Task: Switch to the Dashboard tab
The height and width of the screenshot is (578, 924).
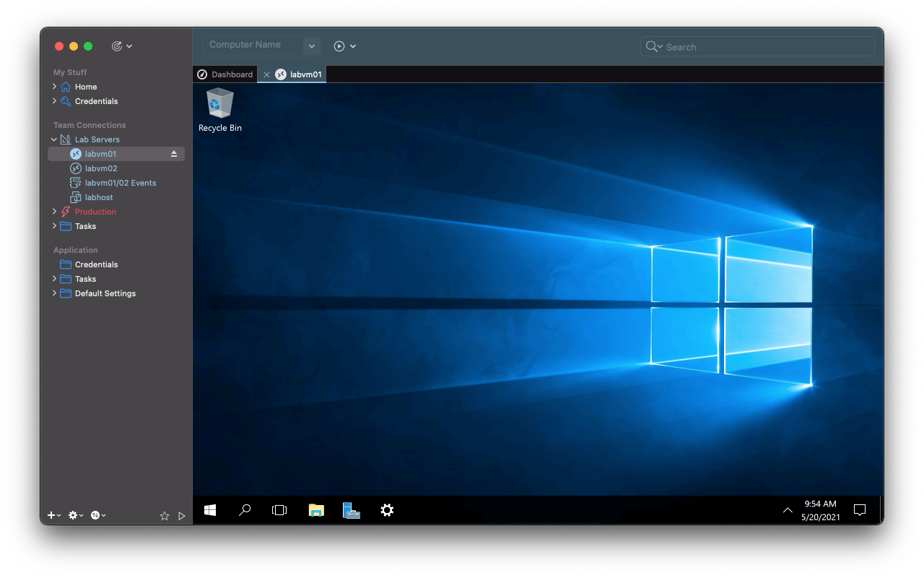Action: (225, 74)
